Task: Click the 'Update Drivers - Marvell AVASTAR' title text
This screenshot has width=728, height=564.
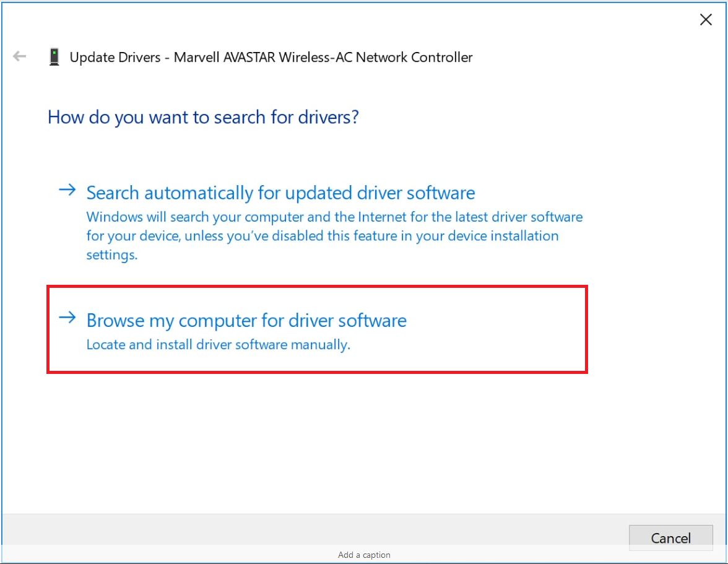Action: tap(271, 57)
